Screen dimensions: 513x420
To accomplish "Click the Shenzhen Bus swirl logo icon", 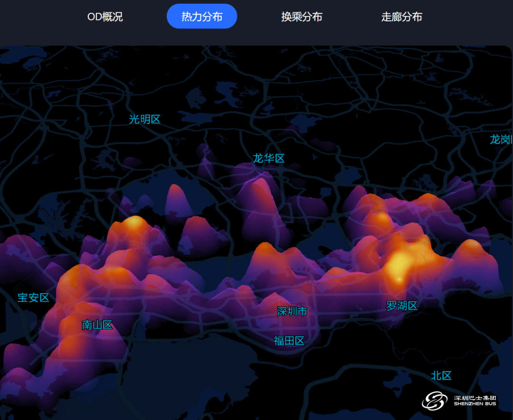I will click(435, 401).
